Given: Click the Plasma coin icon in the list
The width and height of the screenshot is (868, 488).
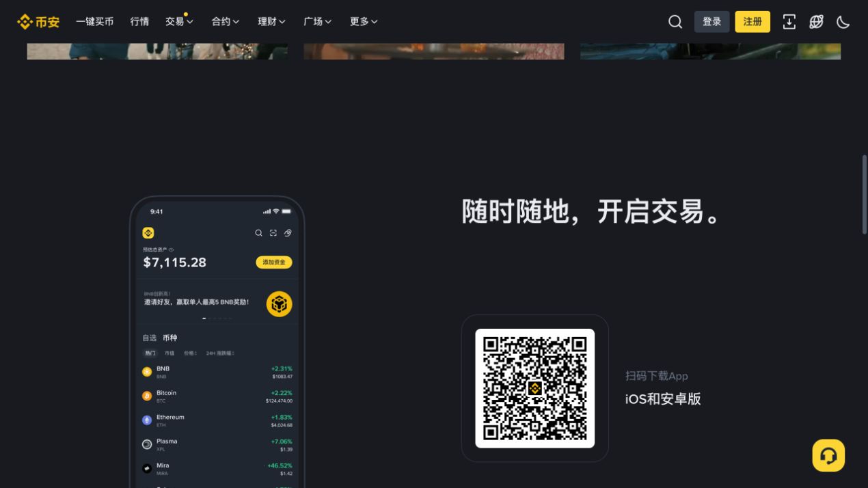Looking at the screenshot, I should point(147,444).
